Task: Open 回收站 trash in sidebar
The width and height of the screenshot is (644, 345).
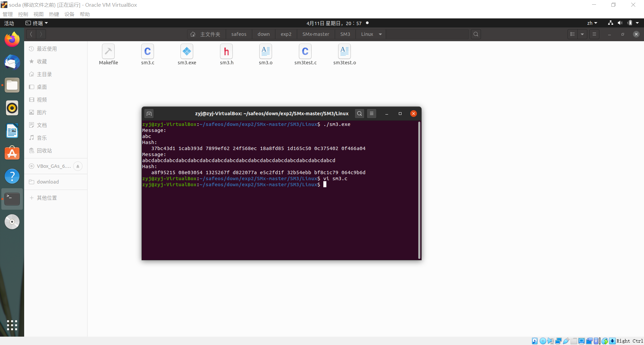Action: point(56,151)
